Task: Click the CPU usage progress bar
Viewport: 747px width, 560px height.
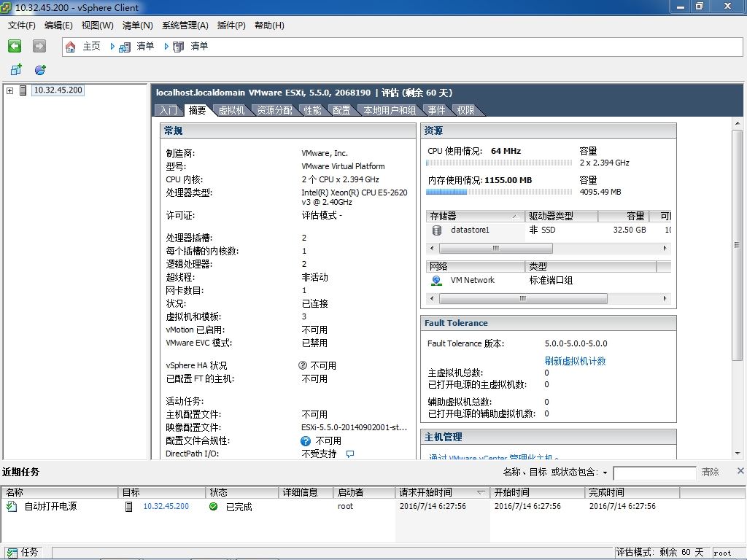Action: 499,163
